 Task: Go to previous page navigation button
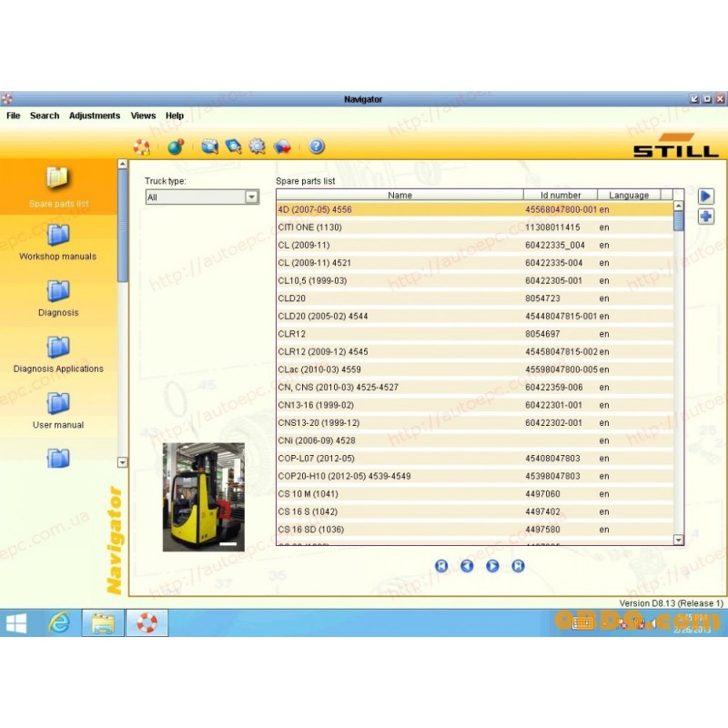[x=467, y=566]
